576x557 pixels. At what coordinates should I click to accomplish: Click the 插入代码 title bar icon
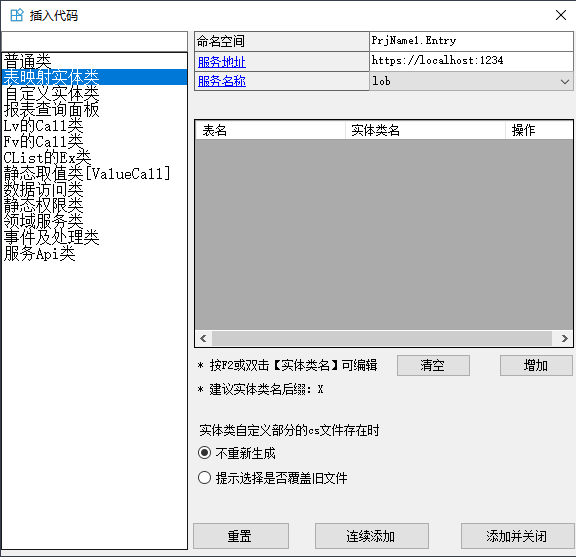pos(17,15)
